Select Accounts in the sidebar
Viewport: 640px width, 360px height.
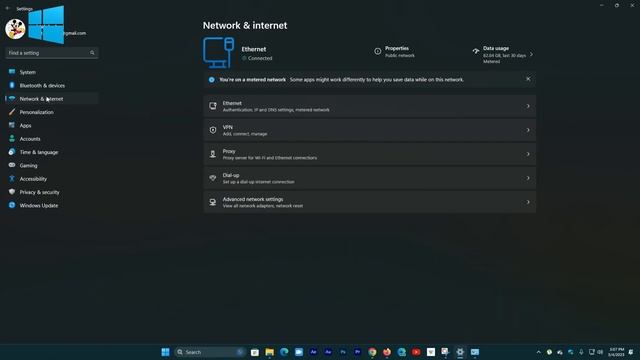click(x=52, y=139)
